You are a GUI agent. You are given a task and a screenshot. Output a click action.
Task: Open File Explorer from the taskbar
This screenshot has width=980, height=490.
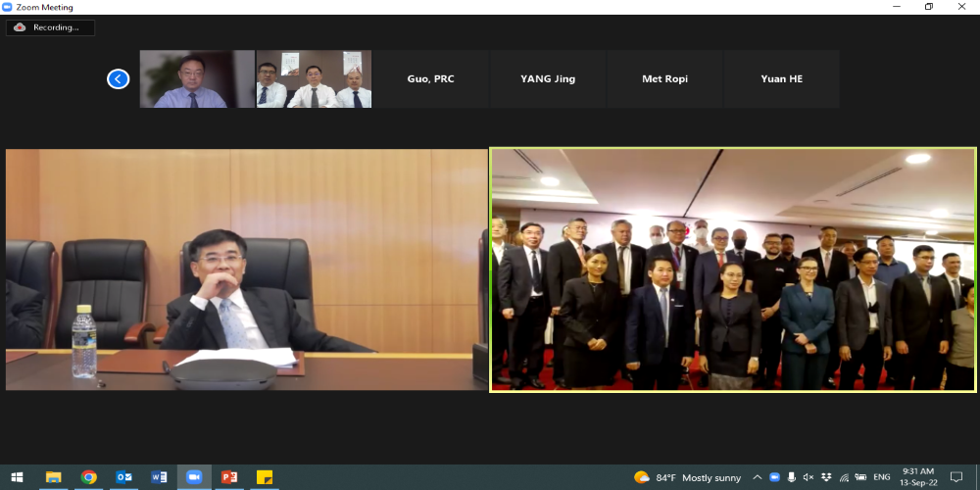53,477
